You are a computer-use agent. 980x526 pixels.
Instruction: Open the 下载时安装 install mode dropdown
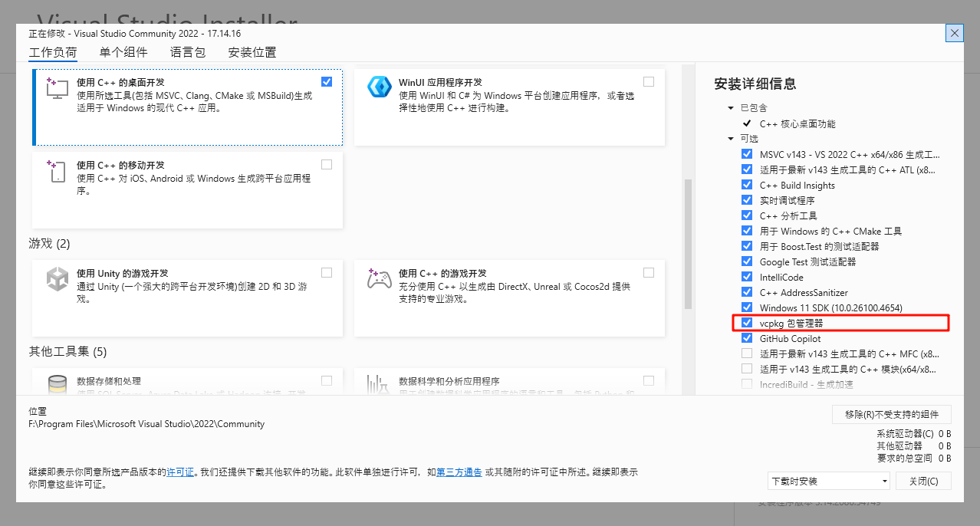(829, 481)
